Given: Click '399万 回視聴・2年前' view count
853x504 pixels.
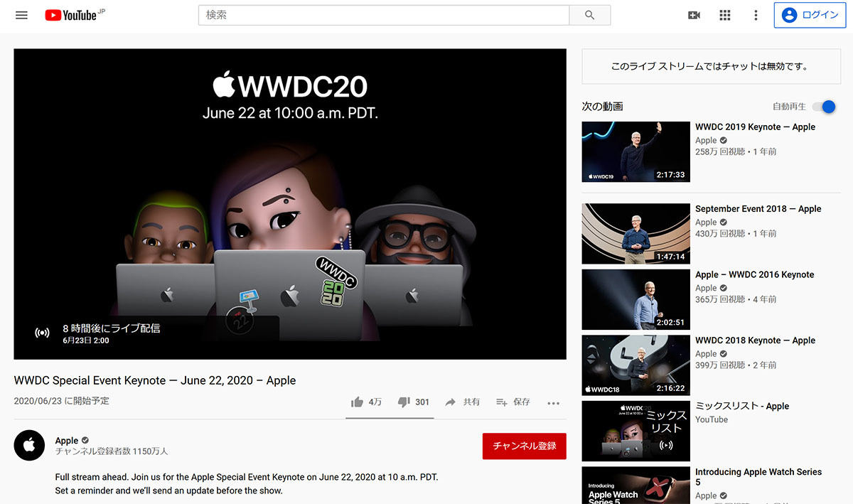Looking at the screenshot, I should click(736, 365).
